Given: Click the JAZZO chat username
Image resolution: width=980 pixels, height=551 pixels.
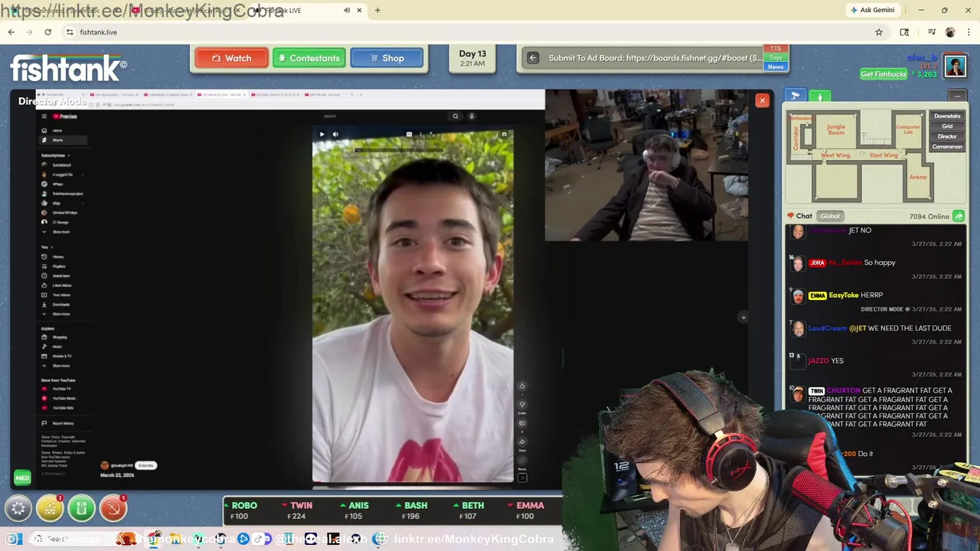Looking at the screenshot, I should [818, 361].
